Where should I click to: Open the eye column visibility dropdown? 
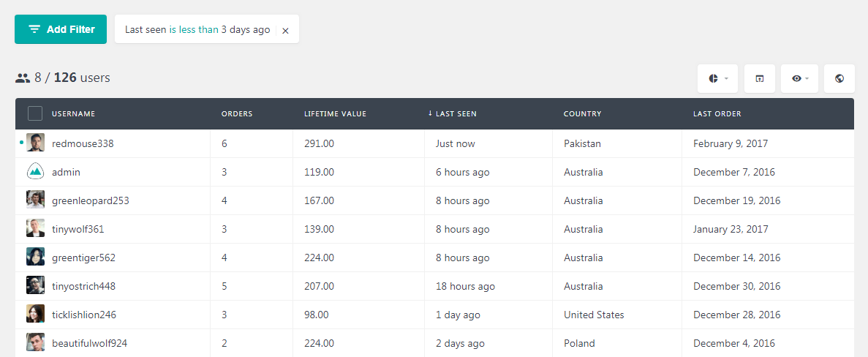click(x=799, y=78)
